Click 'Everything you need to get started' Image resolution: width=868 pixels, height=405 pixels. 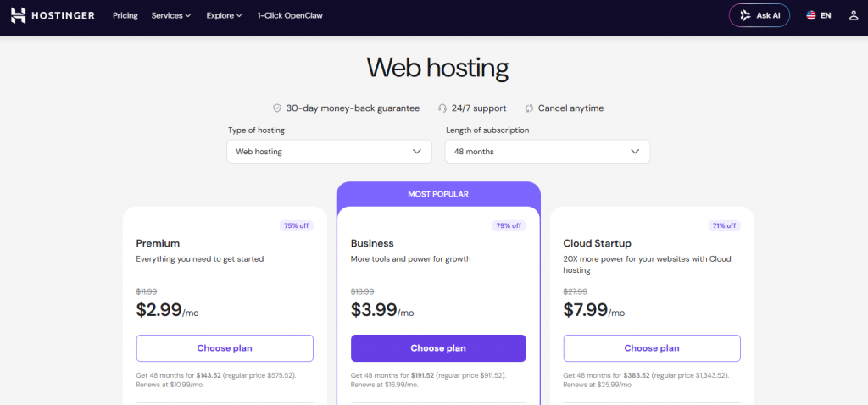[x=200, y=259]
